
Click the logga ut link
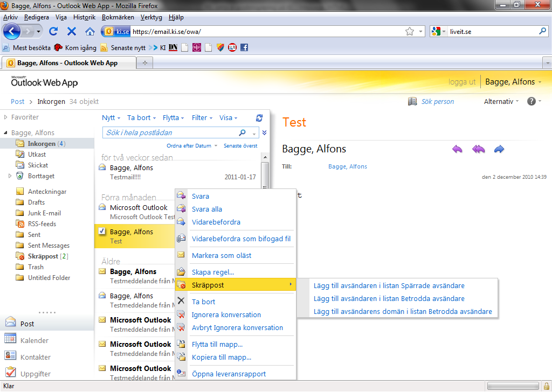coord(462,82)
